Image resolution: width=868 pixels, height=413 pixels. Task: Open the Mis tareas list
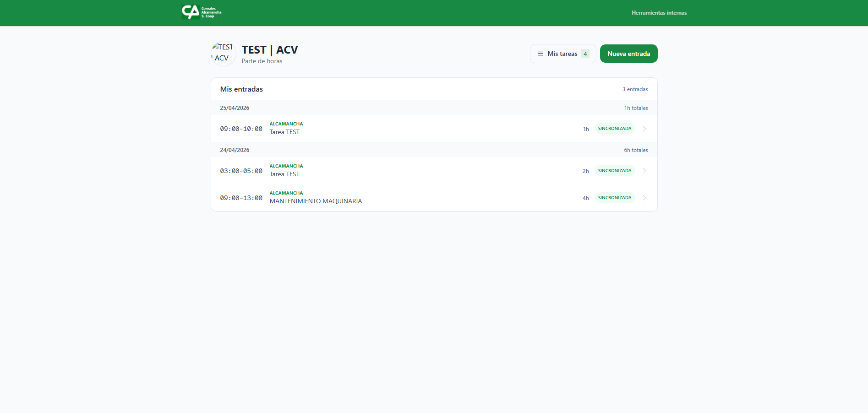tap(562, 54)
